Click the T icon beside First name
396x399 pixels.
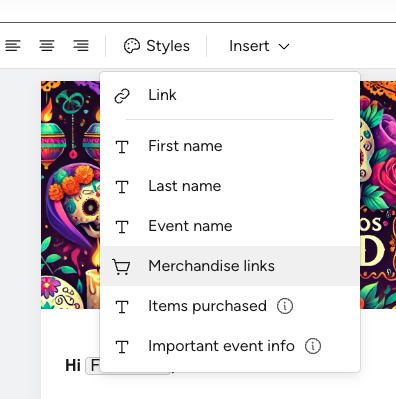click(x=122, y=147)
